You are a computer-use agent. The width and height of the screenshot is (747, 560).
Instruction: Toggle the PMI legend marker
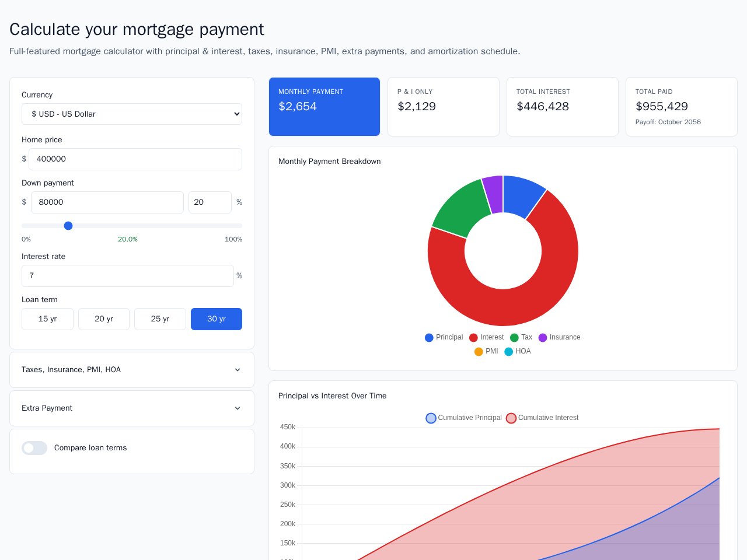479,352
